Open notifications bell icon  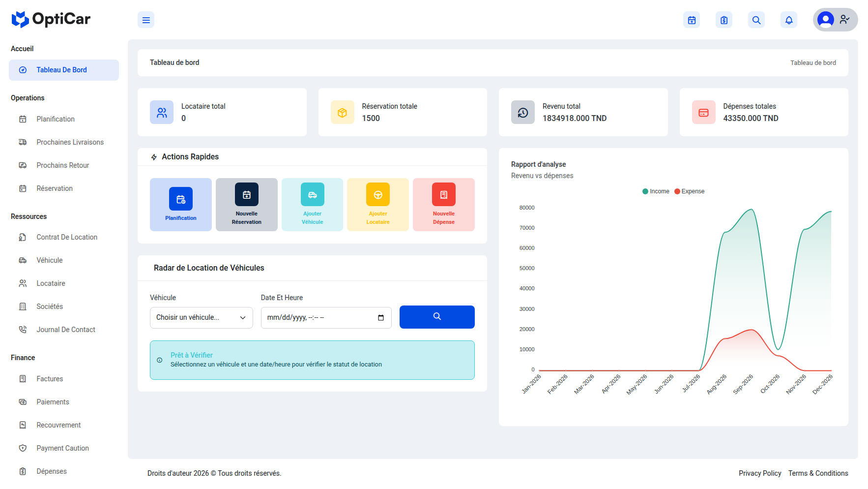[789, 20]
